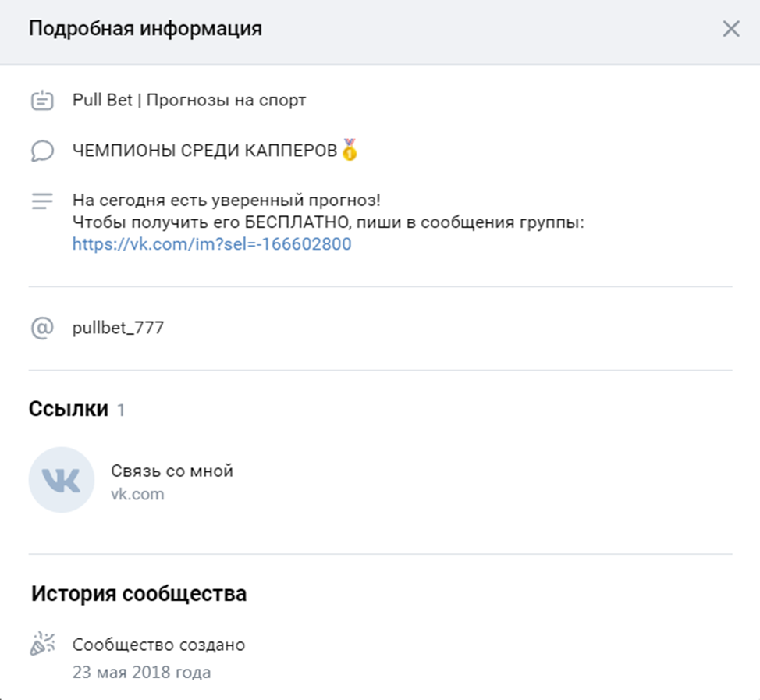
Task: Click the pullbet_777 short address
Action: [119, 329]
